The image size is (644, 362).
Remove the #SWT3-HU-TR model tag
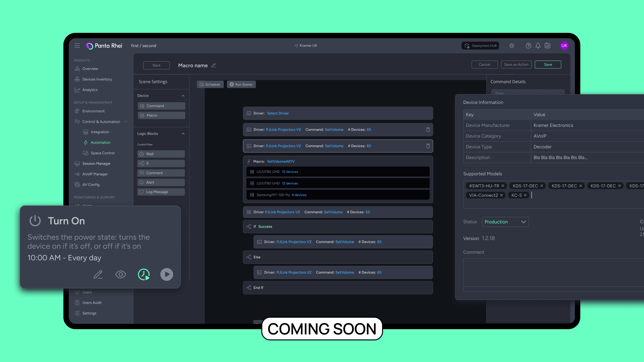point(503,186)
